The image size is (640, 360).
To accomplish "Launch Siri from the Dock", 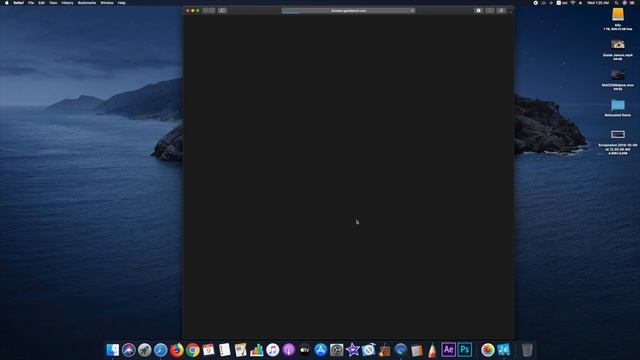I will (129, 350).
